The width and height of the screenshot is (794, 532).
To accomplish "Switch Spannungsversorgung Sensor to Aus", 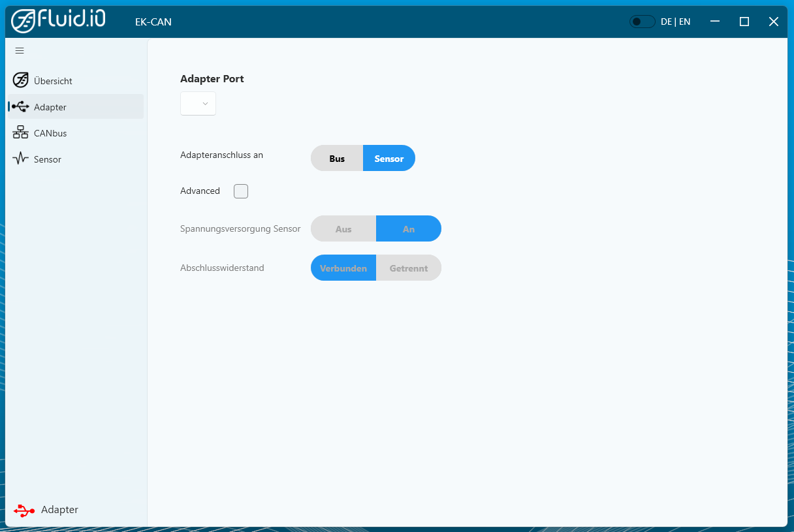I will click(x=343, y=229).
